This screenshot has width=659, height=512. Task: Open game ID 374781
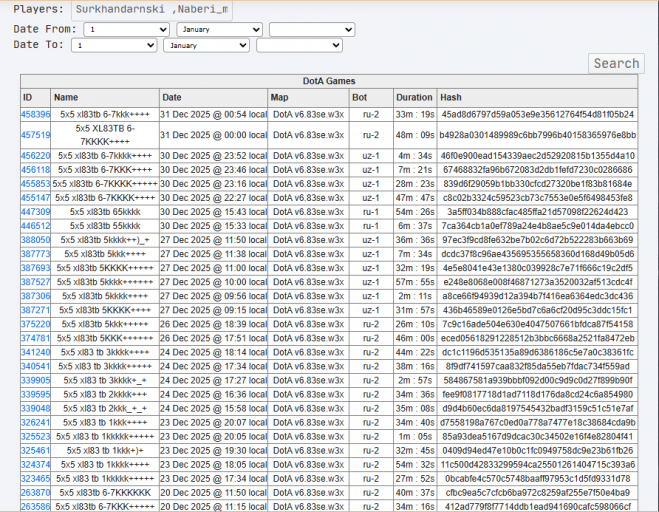tap(35, 338)
